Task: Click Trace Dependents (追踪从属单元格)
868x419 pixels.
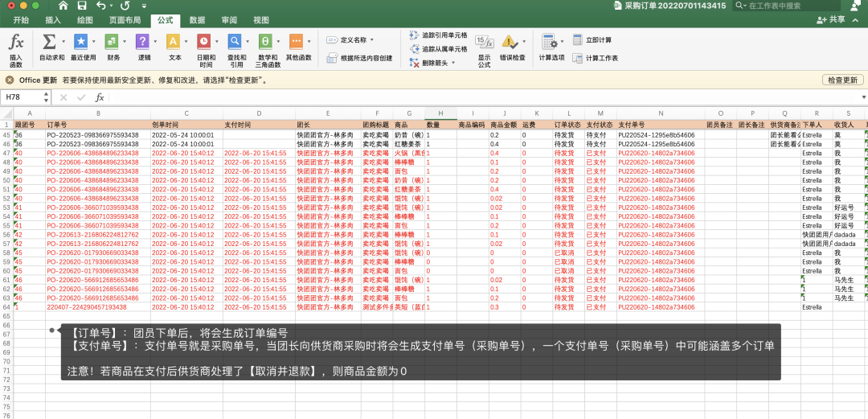Action: (x=439, y=49)
